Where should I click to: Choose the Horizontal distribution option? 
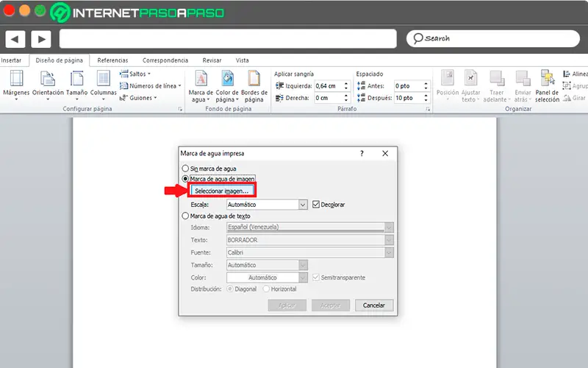(x=266, y=289)
